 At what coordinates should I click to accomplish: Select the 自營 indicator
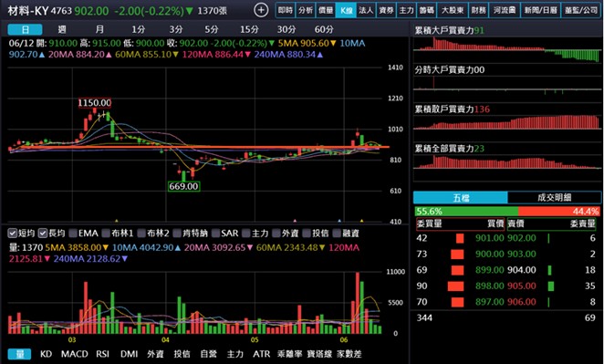(x=208, y=354)
